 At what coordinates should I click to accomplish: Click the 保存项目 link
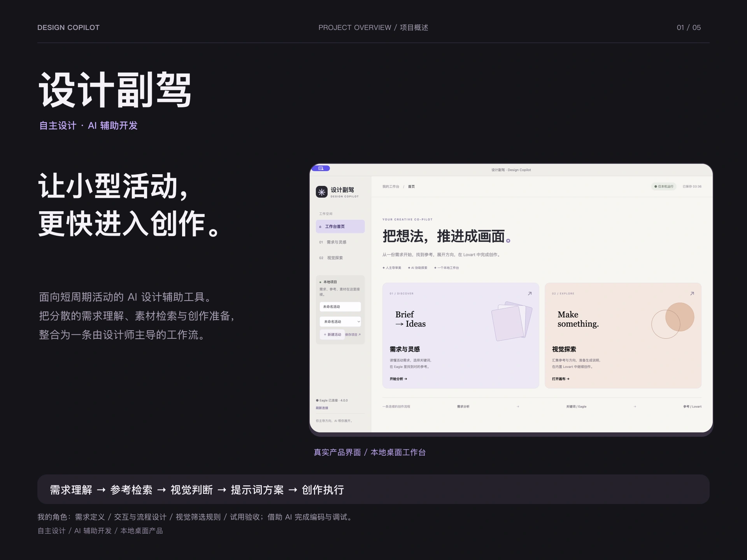click(x=353, y=334)
